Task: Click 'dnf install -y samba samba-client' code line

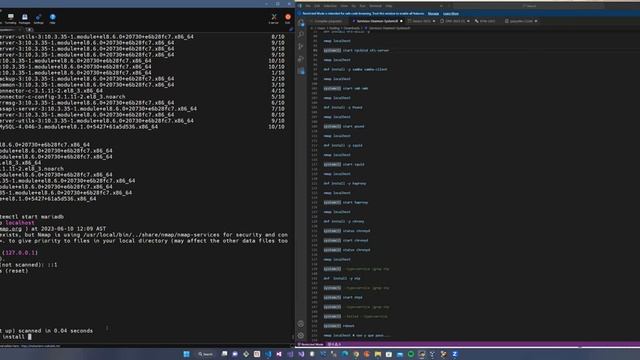Action: click(x=355, y=69)
